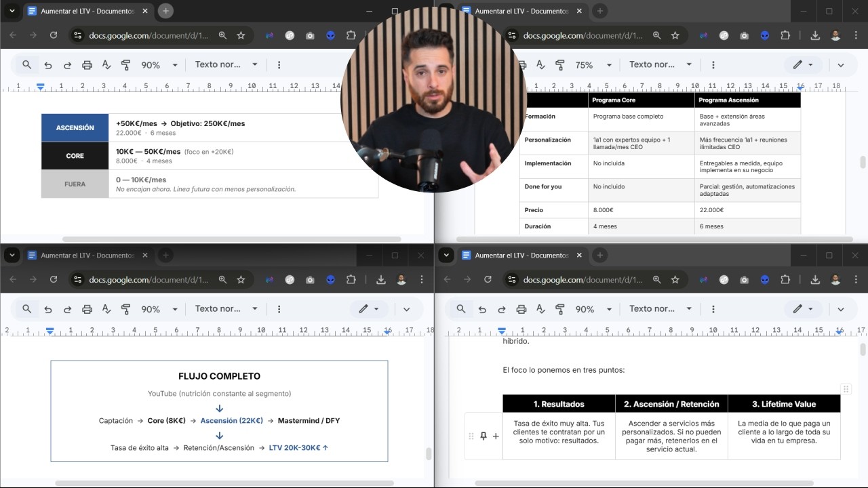Click the FUERA grey cell
868x488 pixels.
pos(75,184)
